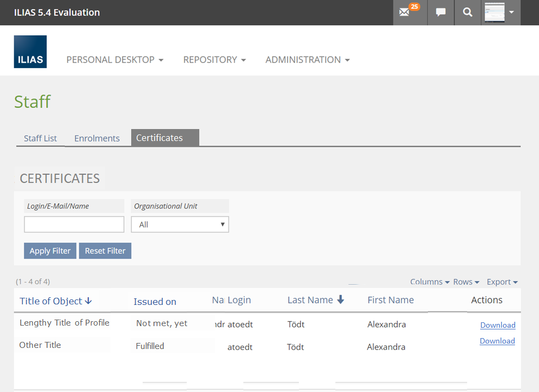Expand the Repository menu
539x392 pixels.
pyautogui.click(x=215, y=60)
